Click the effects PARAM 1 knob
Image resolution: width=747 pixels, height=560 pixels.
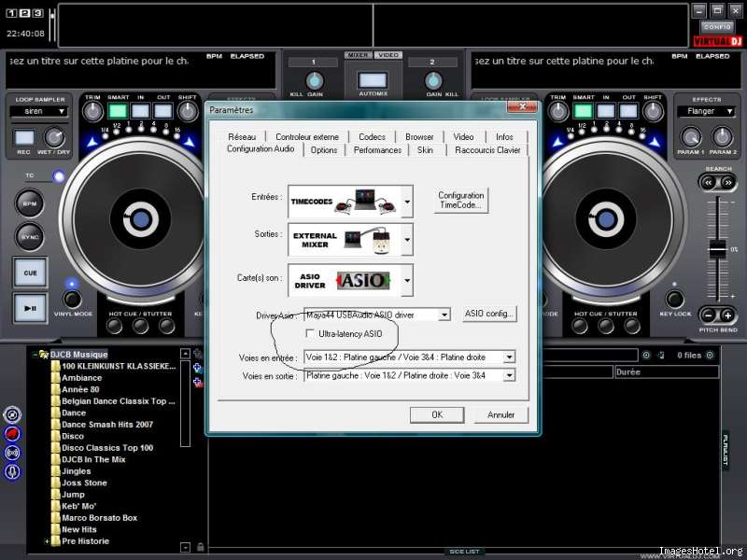pos(690,137)
